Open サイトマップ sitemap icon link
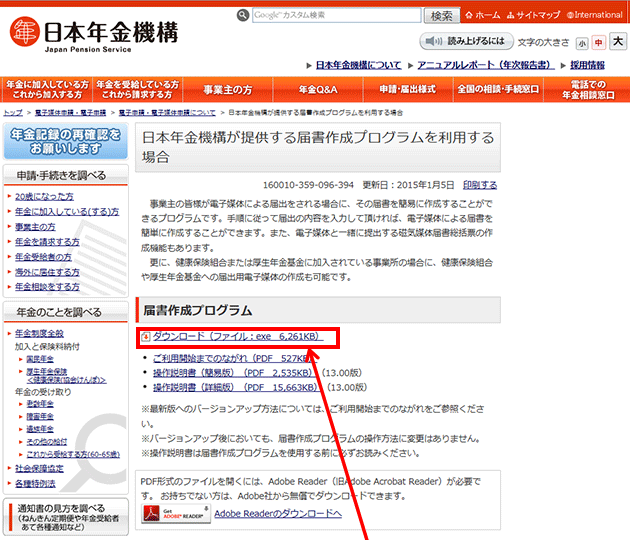The width and height of the screenshot is (630, 540). point(535,15)
